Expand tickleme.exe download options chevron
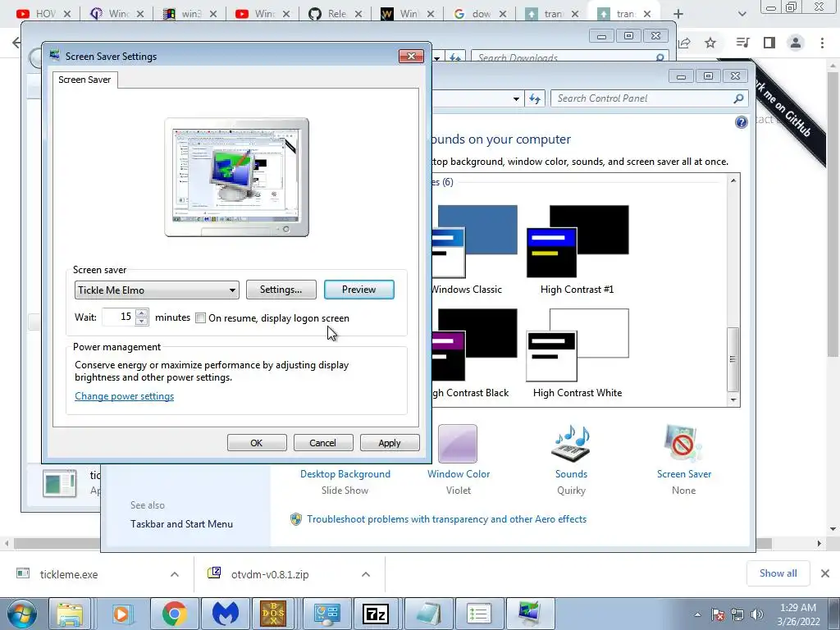The image size is (840, 630). 175,574
